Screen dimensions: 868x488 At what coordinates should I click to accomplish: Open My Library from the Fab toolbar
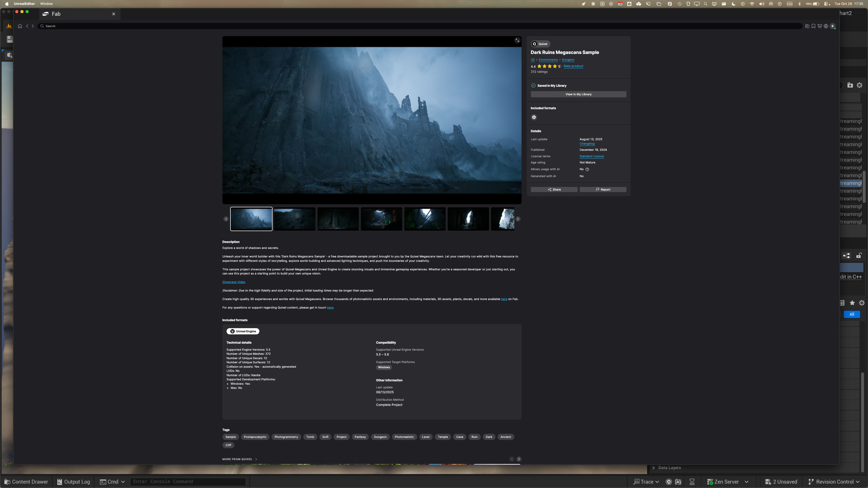point(807,26)
